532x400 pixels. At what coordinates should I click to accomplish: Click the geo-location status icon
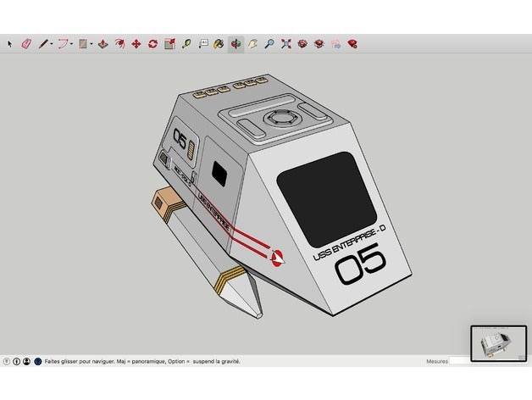pyautogui.click(x=7, y=361)
